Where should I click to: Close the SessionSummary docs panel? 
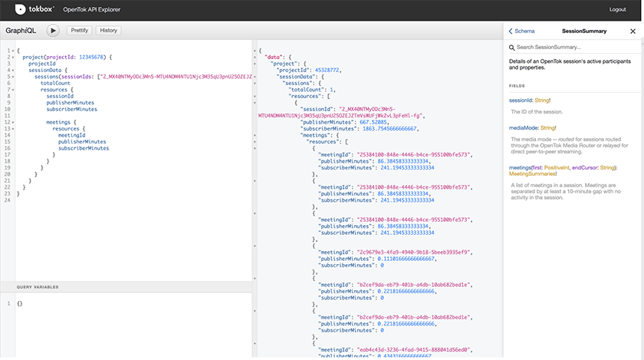[x=632, y=31]
